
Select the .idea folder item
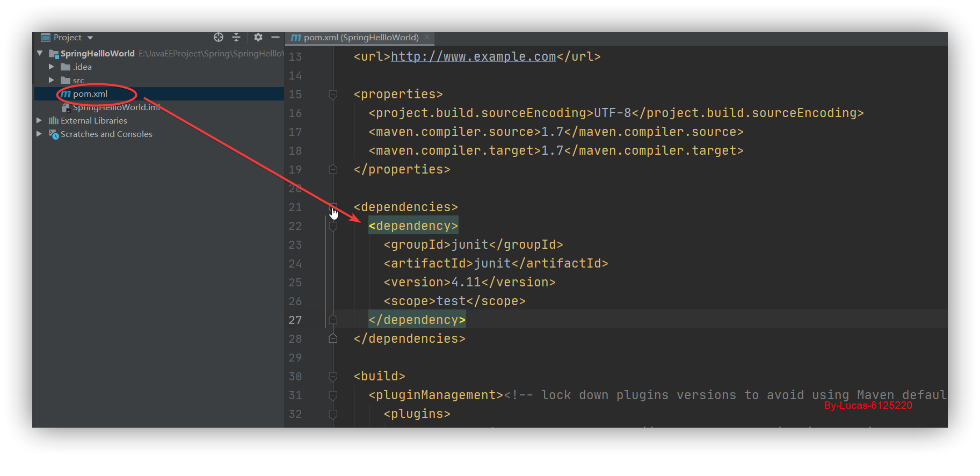(x=82, y=67)
